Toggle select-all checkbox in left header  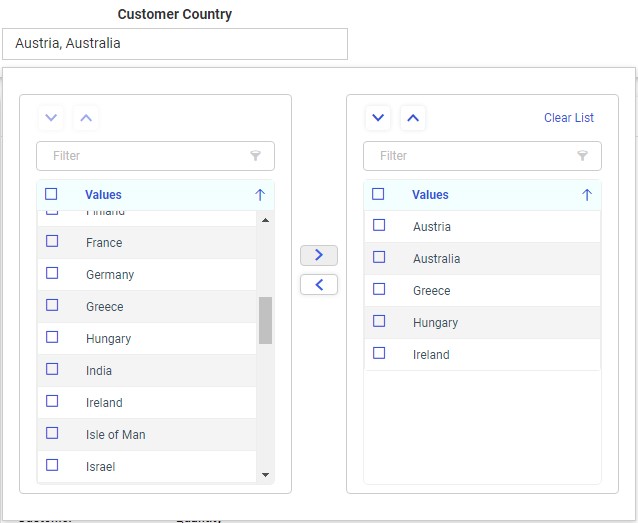[x=51, y=194]
